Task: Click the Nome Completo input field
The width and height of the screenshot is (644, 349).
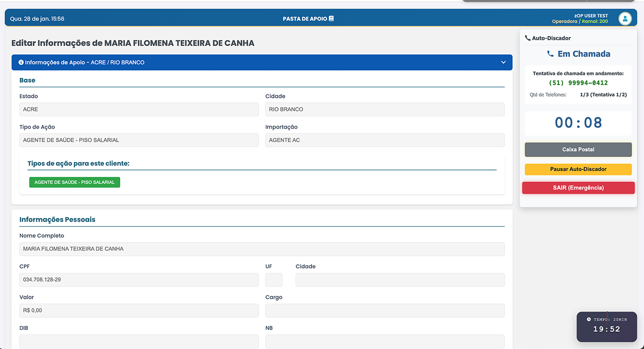Action: [262, 249]
